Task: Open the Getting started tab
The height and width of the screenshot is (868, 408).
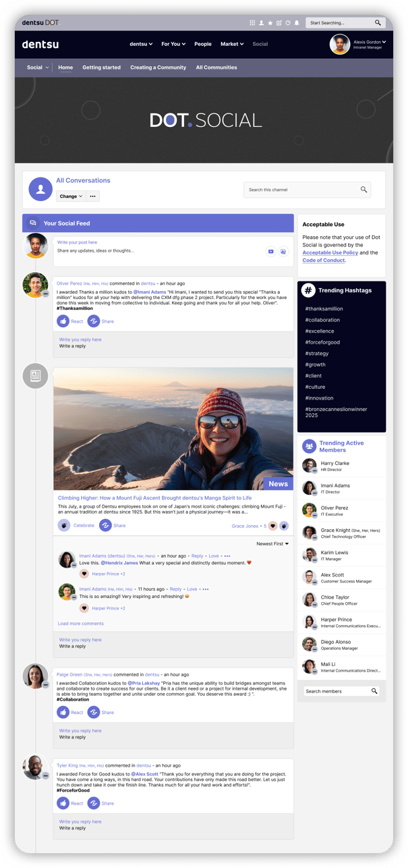Action: 102,67
